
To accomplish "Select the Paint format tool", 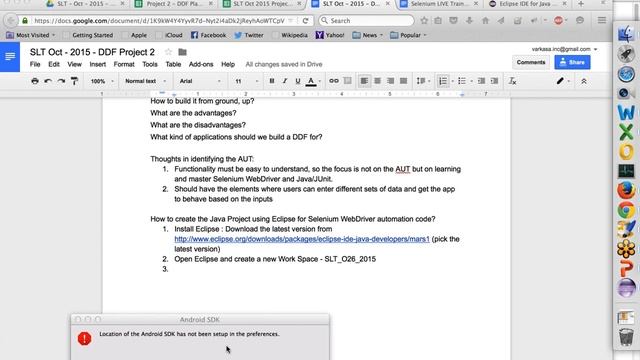I will coord(74,81).
